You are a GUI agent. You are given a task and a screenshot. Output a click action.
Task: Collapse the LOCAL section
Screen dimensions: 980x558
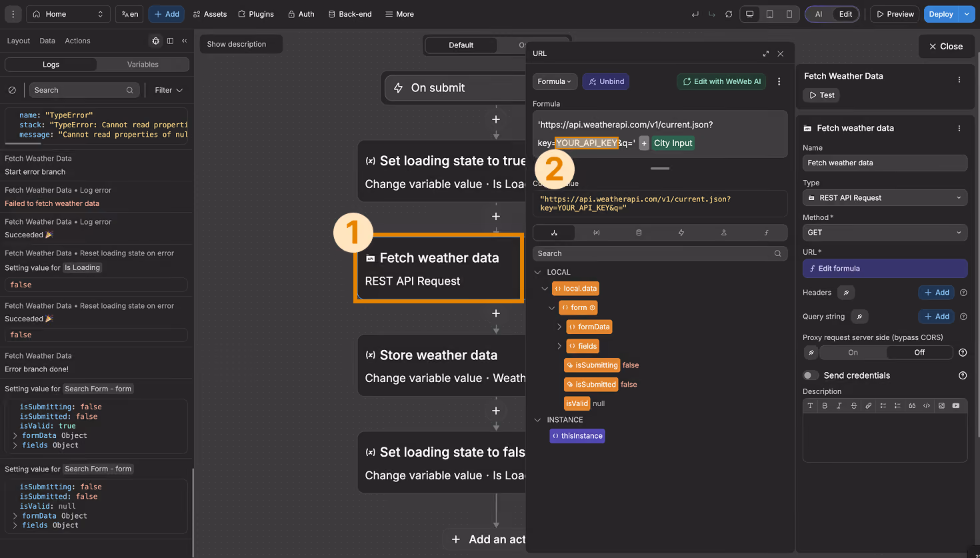(538, 272)
